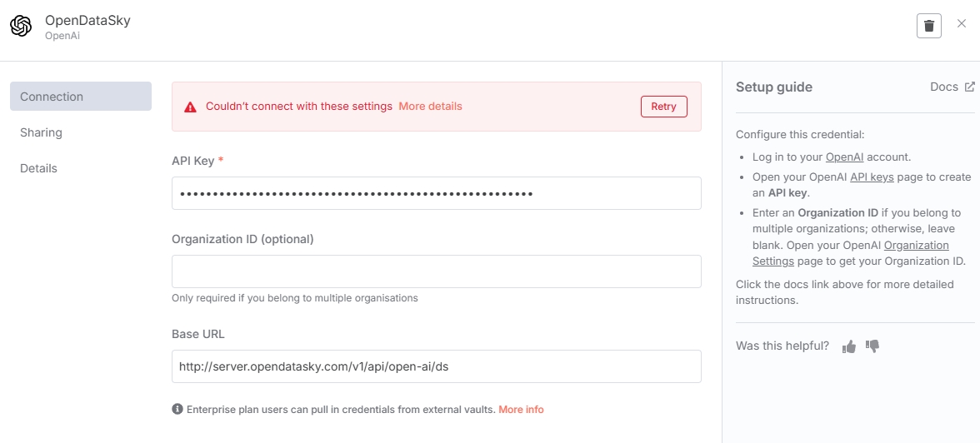Screen dimensions: 980x443
Task: Open More details on connection error
Action: [431, 107]
